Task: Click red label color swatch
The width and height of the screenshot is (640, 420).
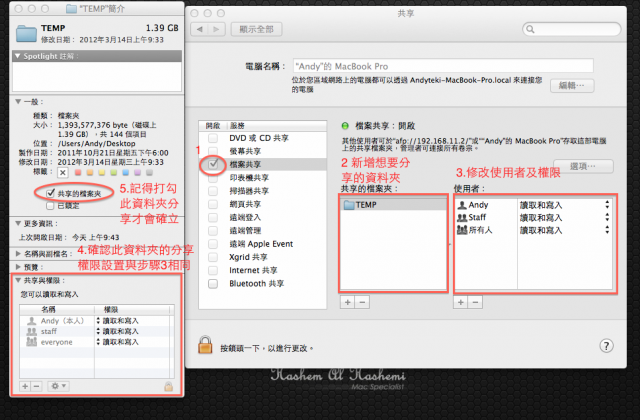Action: [78, 172]
